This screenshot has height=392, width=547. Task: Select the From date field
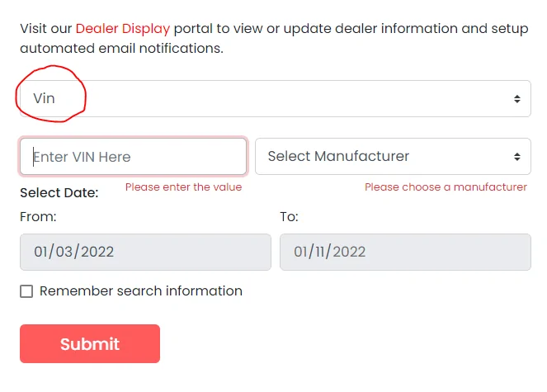tap(145, 252)
